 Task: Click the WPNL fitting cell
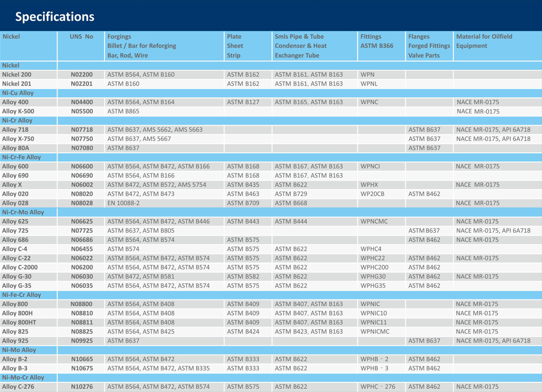click(x=369, y=84)
